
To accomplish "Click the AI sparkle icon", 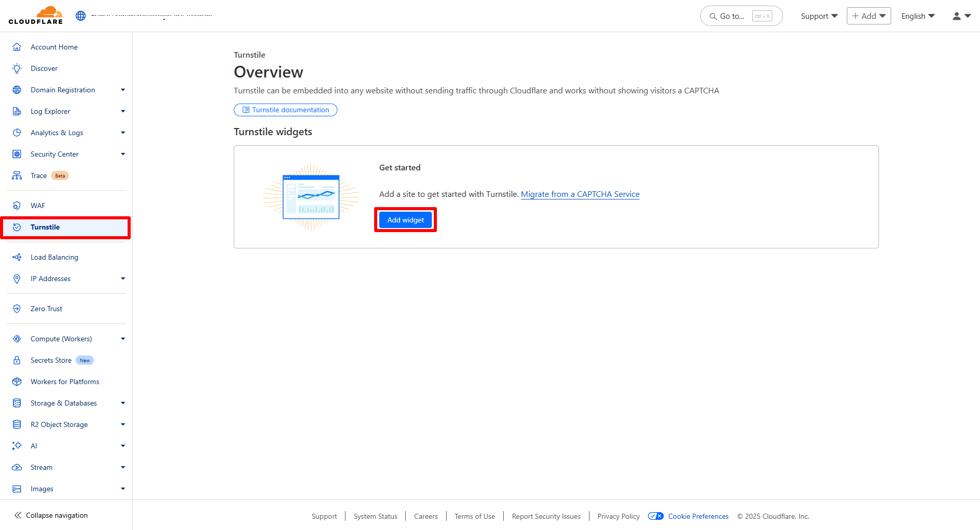I will 17,446.
